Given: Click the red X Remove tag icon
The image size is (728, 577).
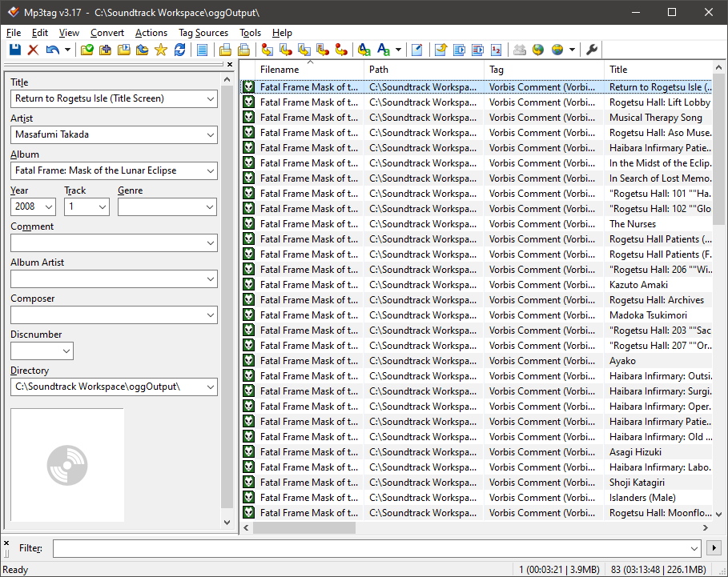Looking at the screenshot, I should 33,50.
